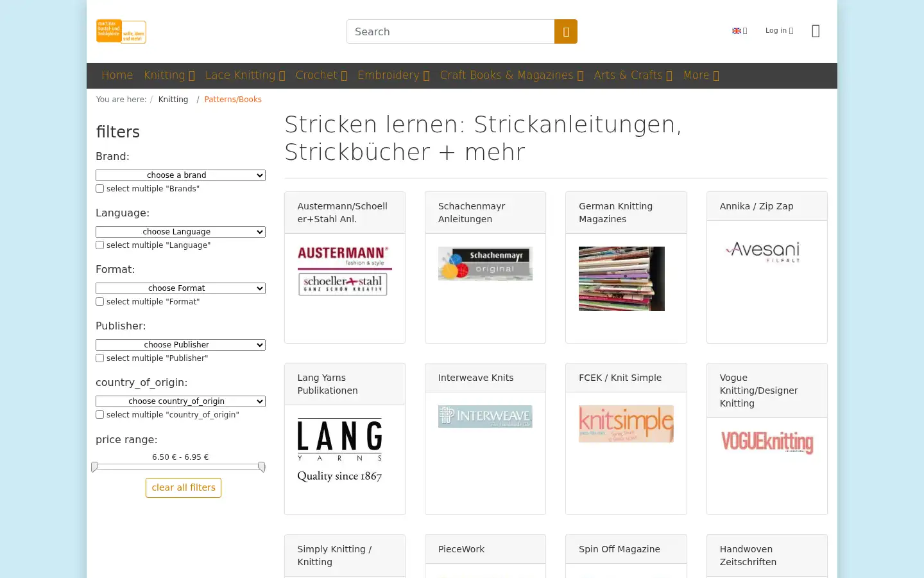Click the minimum price slider handle
Viewport: 924px width, 578px height.
click(x=95, y=467)
